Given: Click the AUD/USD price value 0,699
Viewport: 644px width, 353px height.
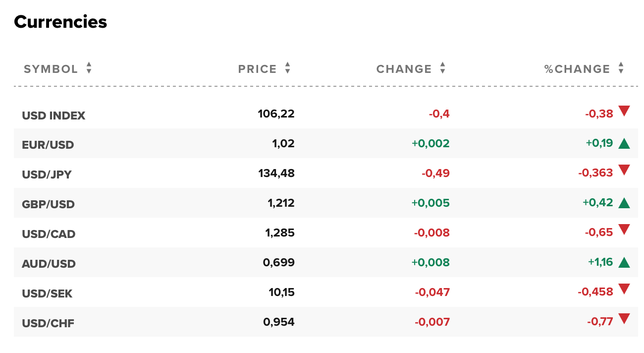Looking at the screenshot, I should point(278,262).
